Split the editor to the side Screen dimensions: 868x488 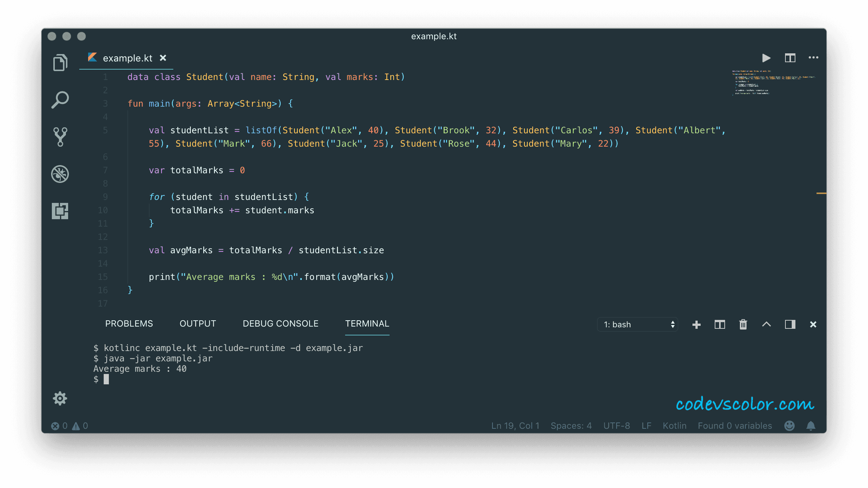pyautogui.click(x=790, y=58)
